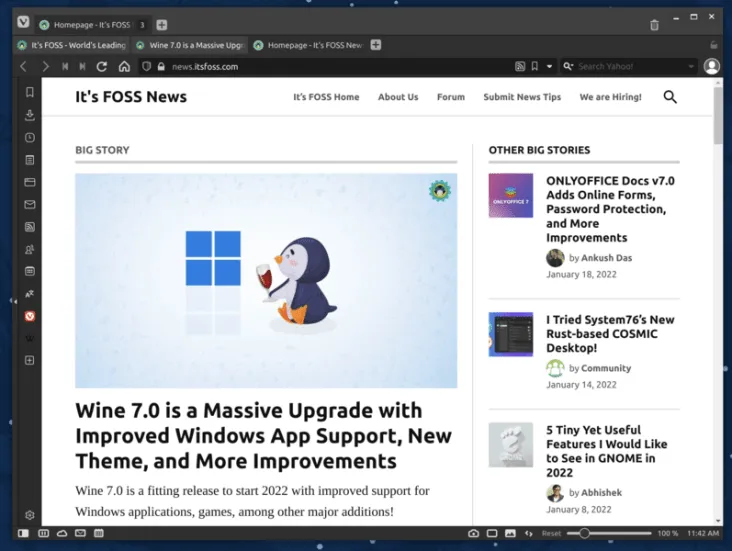This screenshot has height=551, width=732.
Task: Open the Downloads panel in sidebar
Action: 30,115
